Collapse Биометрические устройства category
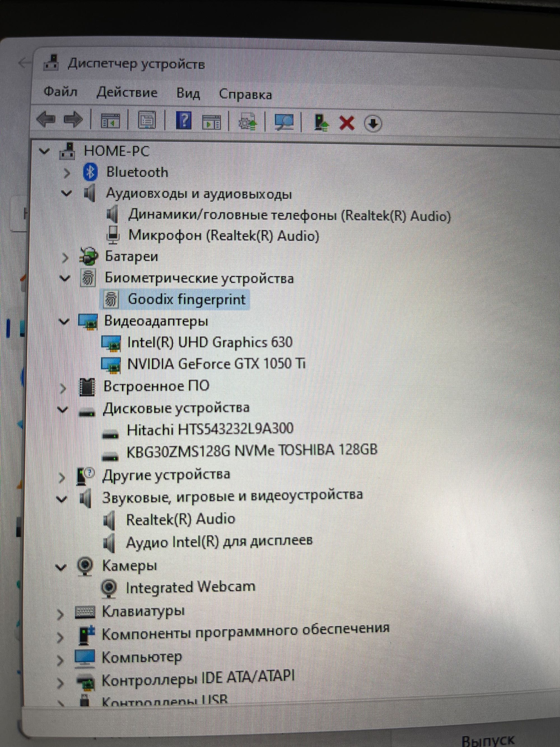 65,279
